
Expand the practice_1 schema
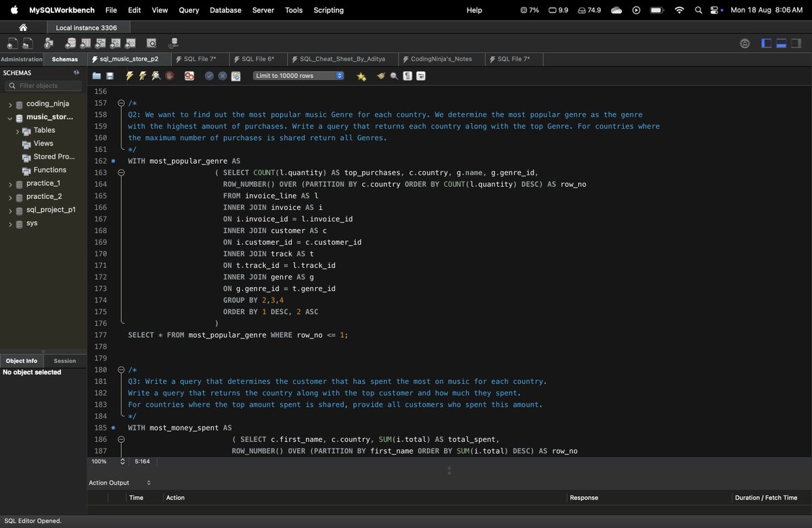point(10,183)
